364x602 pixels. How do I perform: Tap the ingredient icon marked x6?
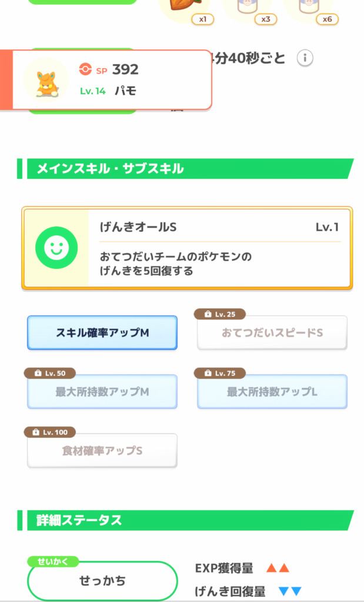click(309, 6)
